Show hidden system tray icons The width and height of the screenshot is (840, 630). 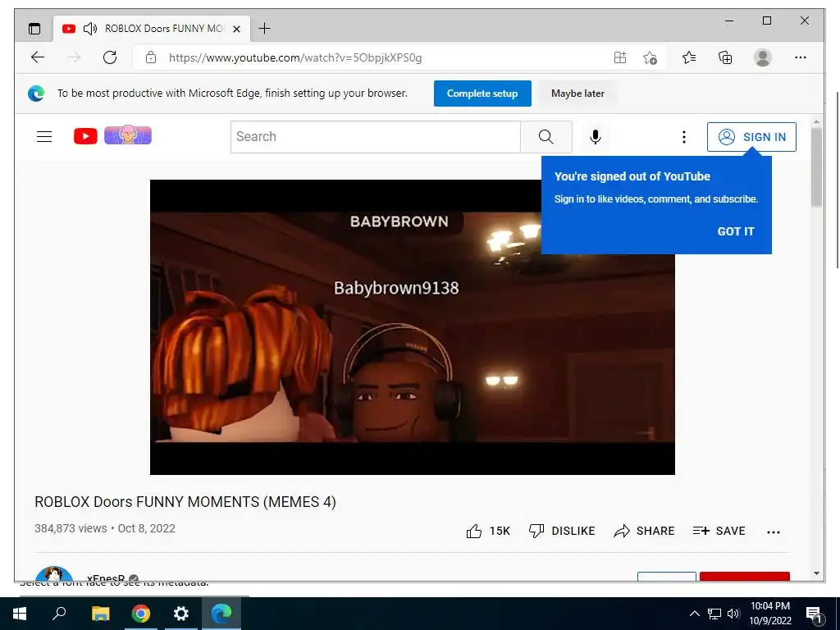(x=694, y=614)
